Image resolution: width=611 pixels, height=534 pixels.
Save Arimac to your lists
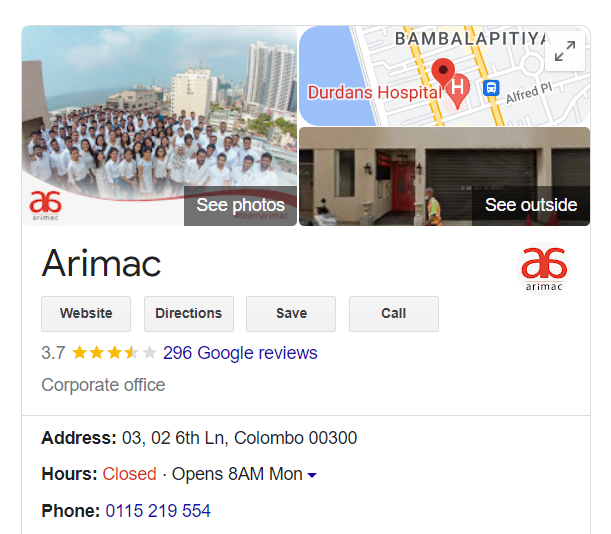click(291, 314)
